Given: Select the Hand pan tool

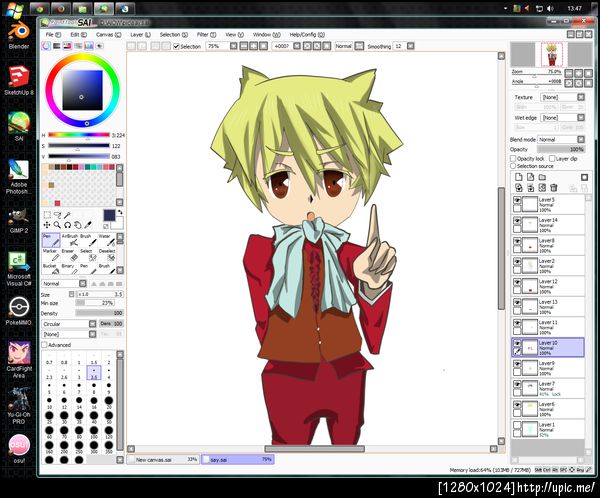Looking at the screenshot, I should [78, 225].
